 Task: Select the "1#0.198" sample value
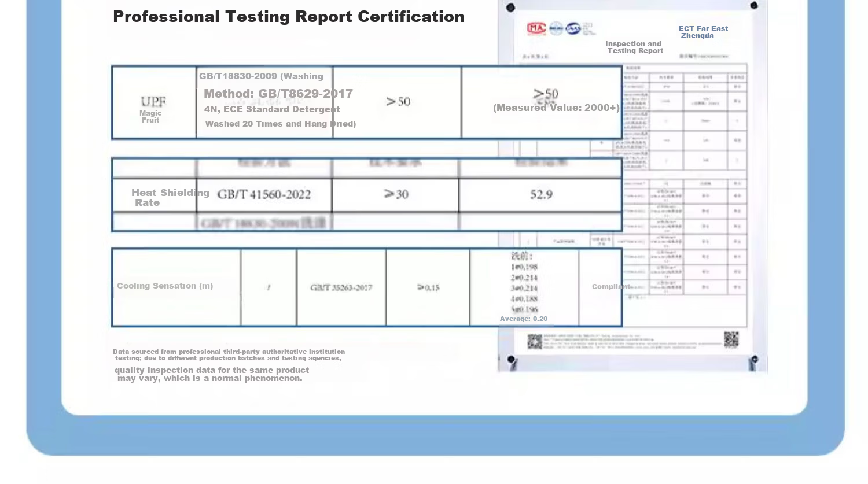point(524,267)
